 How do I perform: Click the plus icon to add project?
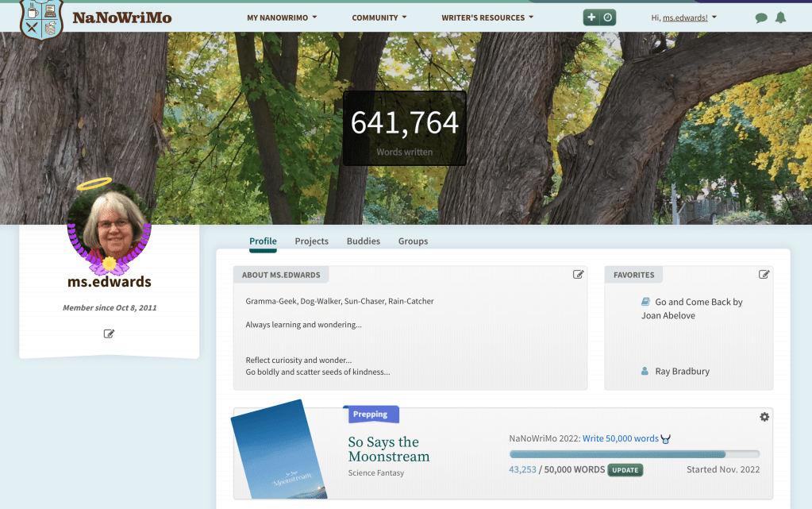591,17
